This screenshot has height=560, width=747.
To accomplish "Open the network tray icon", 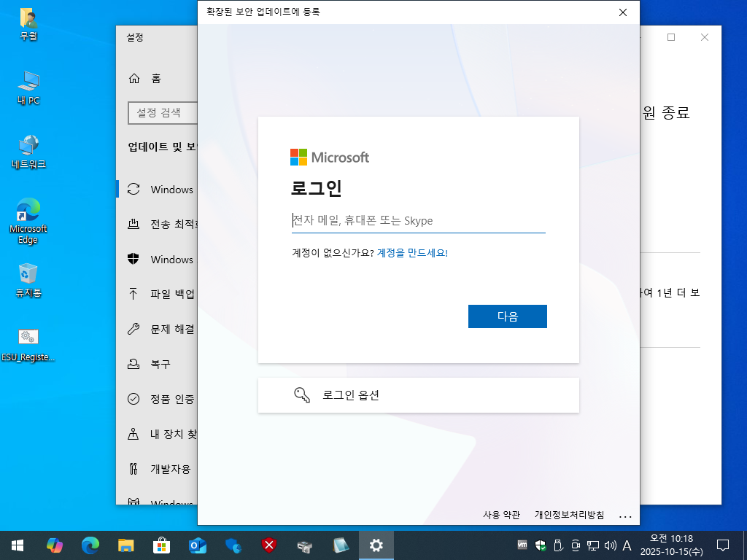I will click(593, 545).
